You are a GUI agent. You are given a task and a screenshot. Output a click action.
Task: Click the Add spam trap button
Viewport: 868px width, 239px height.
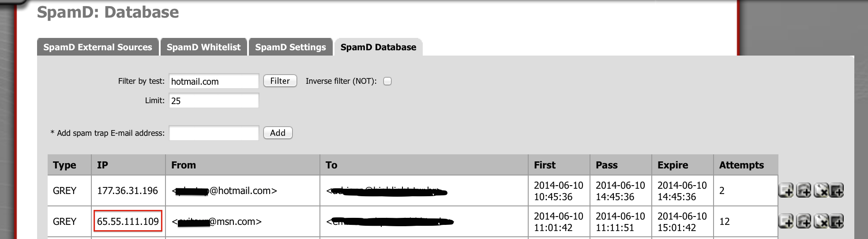pos(278,133)
